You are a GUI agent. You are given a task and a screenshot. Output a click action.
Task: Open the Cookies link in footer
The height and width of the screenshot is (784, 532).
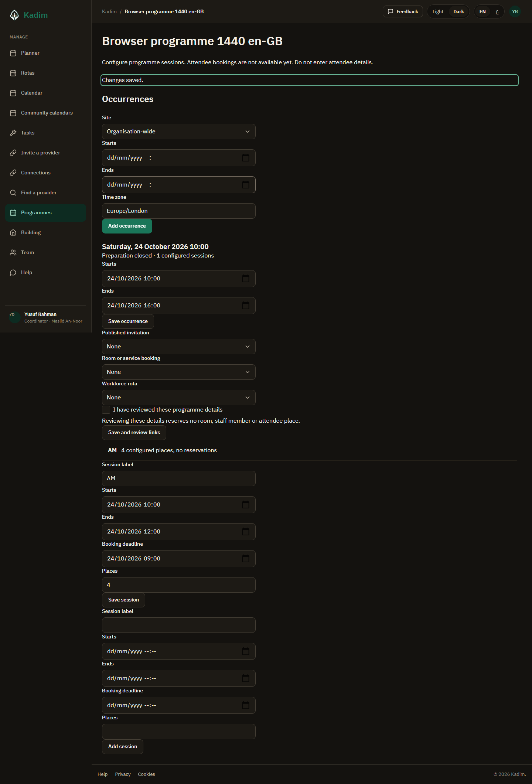[146, 774]
